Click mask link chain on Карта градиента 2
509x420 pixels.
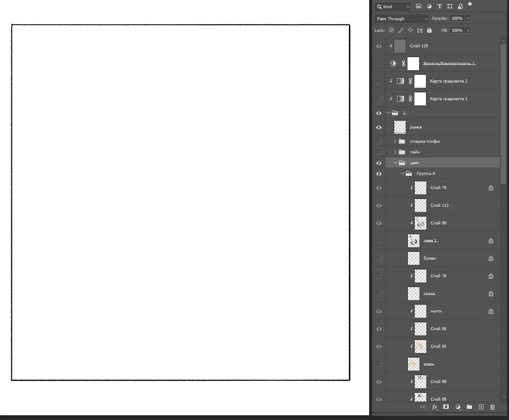click(410, 81)
